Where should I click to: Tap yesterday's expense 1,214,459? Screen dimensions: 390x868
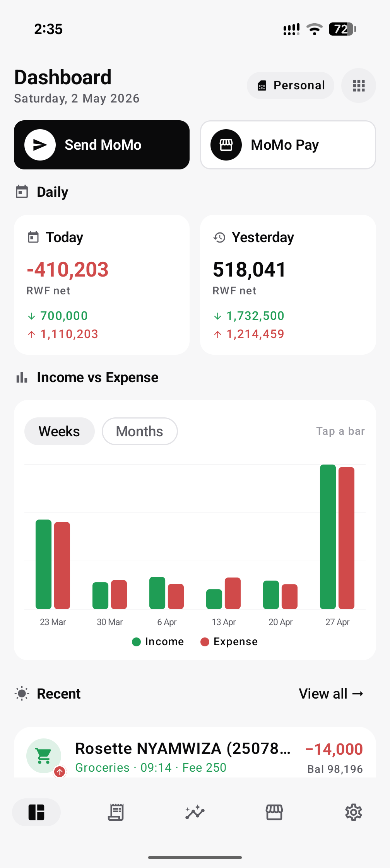(x=255, y=334)
